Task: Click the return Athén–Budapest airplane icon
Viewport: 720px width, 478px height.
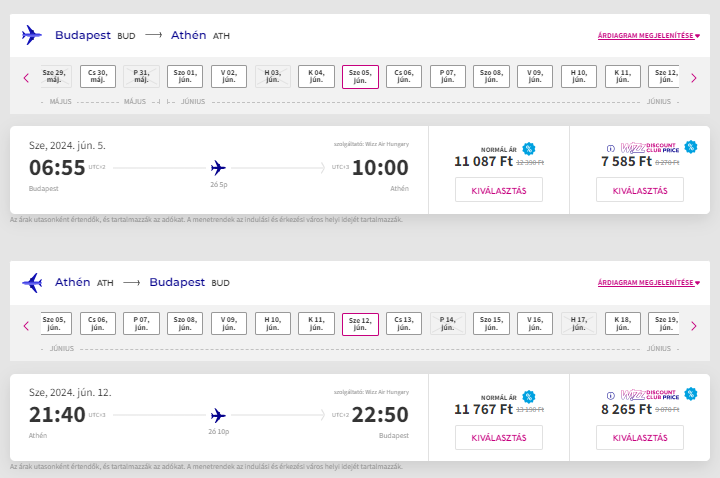Action: coord(32,282)
